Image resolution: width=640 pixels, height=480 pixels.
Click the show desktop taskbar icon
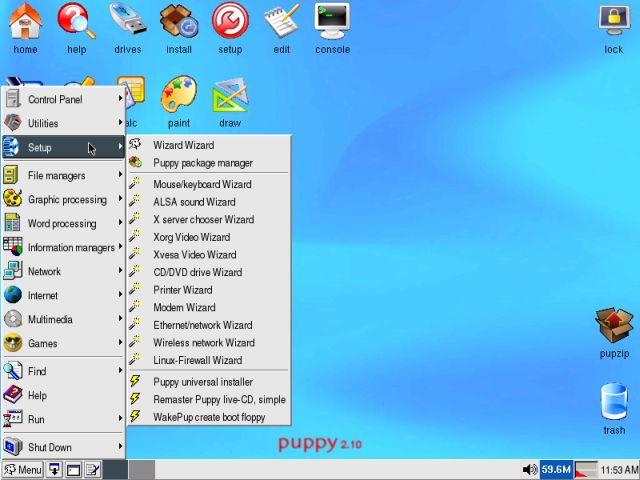(x=54, y=470)
